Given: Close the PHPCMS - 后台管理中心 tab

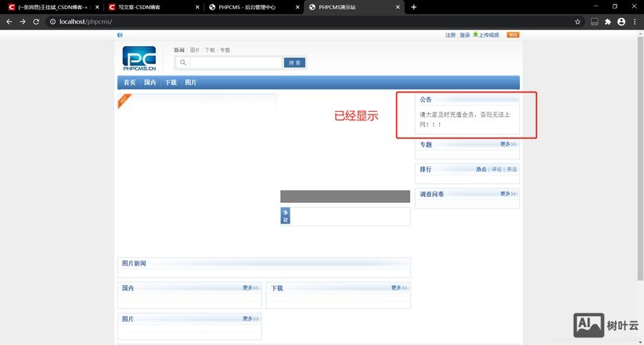Looking at the screenshot, I should (x=298, y=7).
